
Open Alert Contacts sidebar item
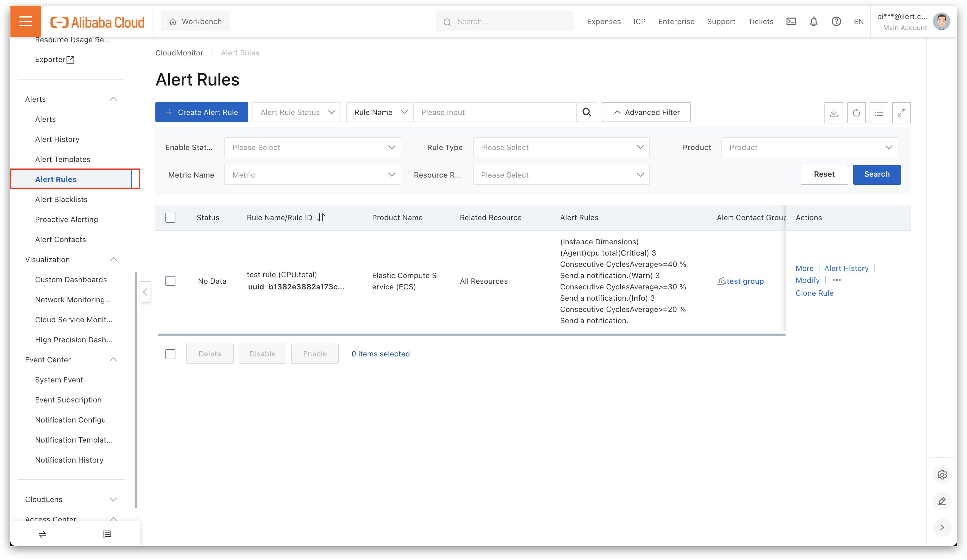pyautogui.click(x=60, y=239)
